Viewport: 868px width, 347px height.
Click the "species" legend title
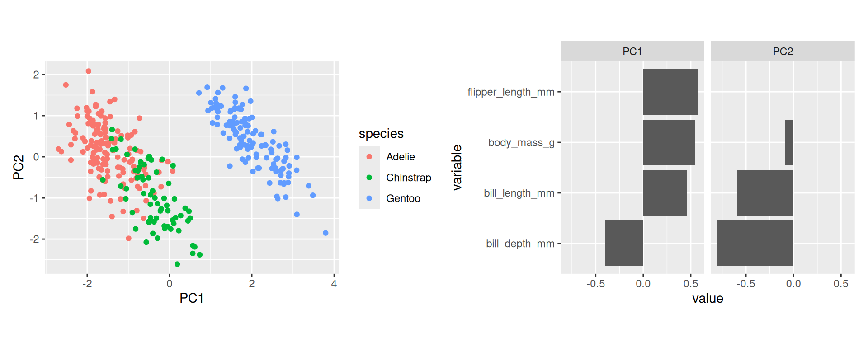point(381,134)
